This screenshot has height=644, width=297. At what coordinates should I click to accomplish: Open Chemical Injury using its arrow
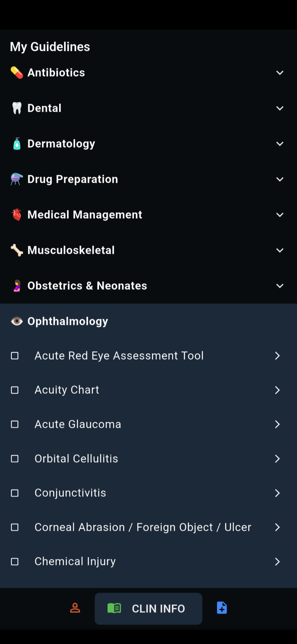click(x=277, y=562)
